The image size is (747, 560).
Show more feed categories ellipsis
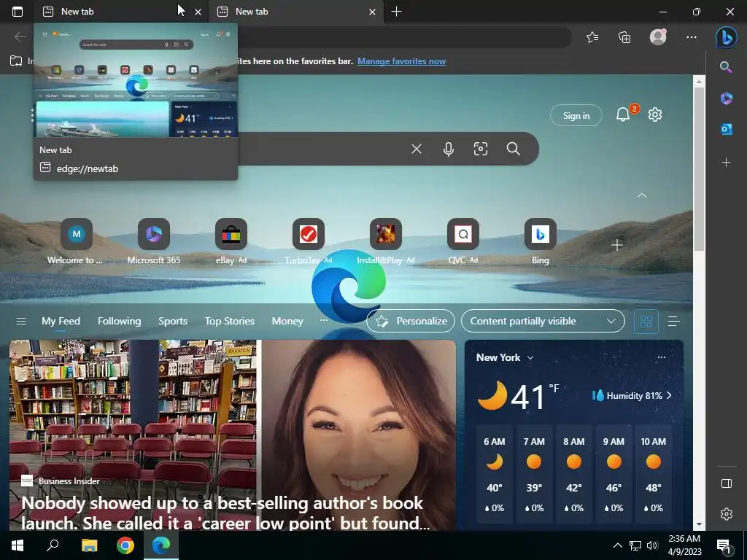pos(323,320)
